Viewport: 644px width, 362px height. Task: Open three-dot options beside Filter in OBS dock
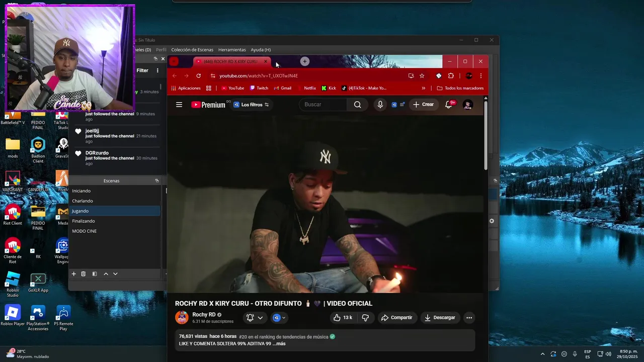[x=157, y=70]
